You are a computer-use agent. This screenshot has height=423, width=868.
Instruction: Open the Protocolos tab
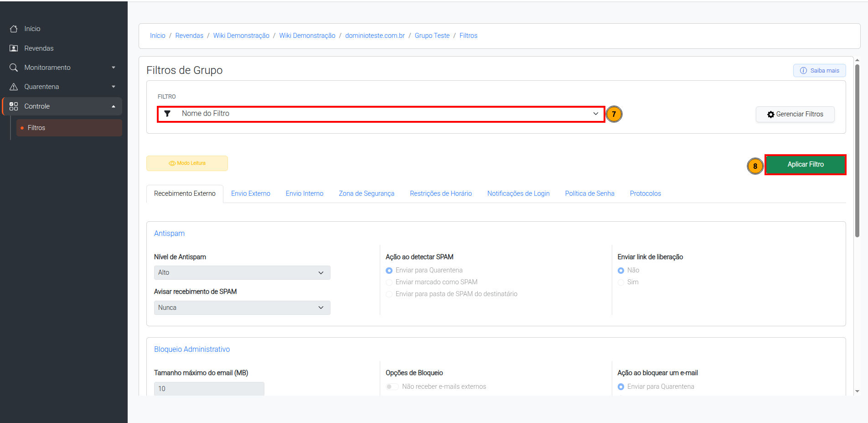tap(646, 193)
